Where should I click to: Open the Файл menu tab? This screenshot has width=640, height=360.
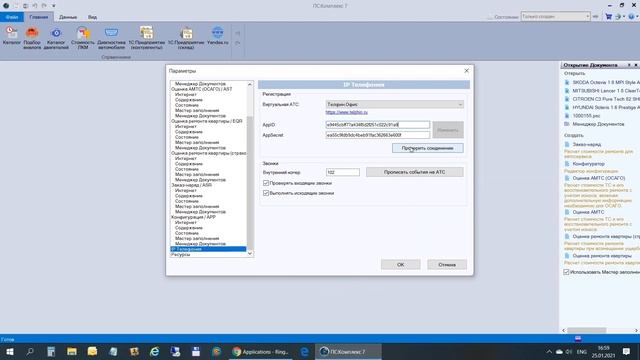[12, 17]
